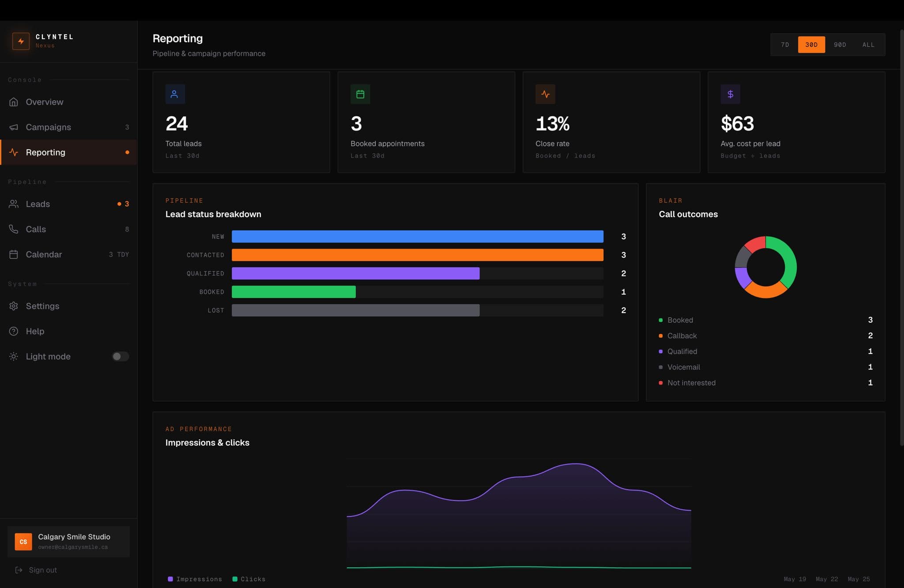Click the Clyntel lightning bolt logo

tap(21, 41)
